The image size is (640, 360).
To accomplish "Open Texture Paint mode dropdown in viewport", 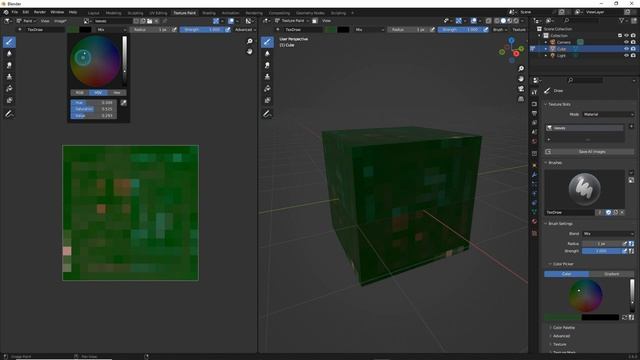I will pyautogui.click(x=292, y=21).
